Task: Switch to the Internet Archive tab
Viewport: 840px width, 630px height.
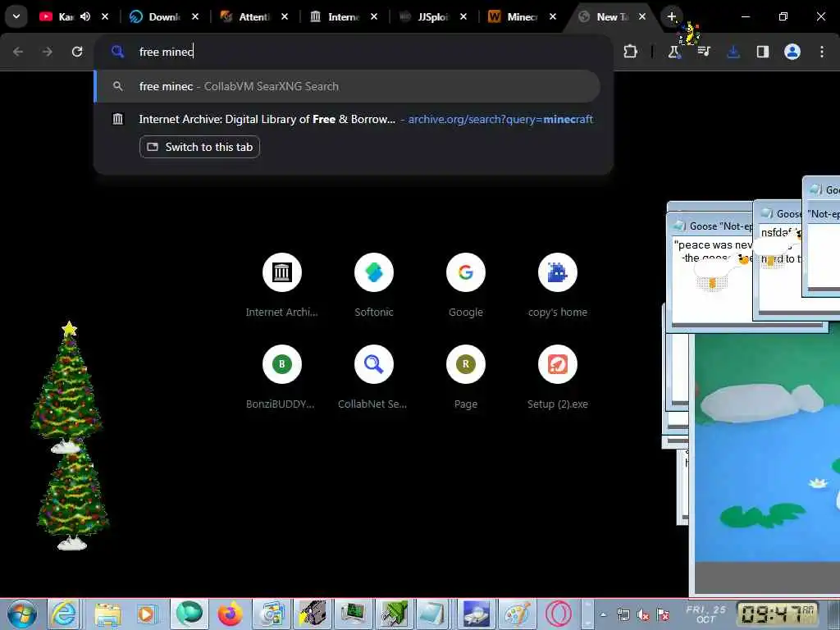Action: [x=336, y=16]
